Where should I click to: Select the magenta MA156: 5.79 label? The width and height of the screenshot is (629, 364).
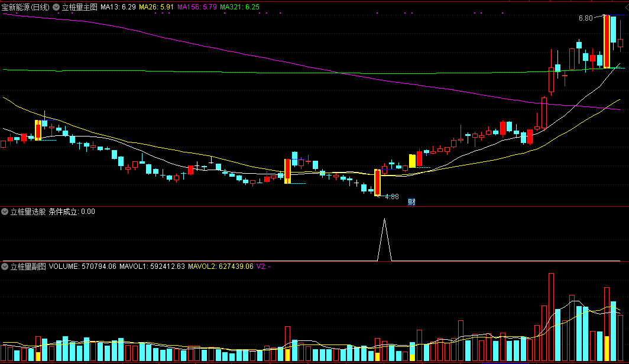coord(197,7)
